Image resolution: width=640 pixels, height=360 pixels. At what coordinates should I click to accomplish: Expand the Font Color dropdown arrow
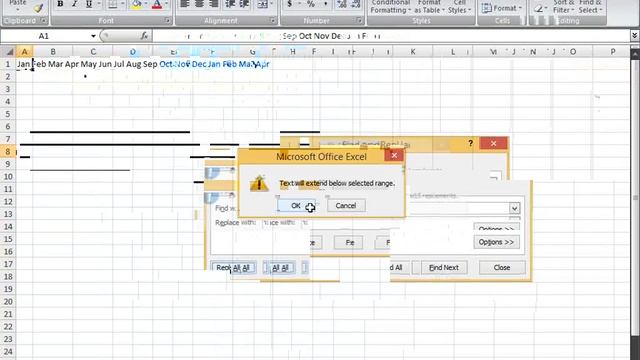(167, 4)
